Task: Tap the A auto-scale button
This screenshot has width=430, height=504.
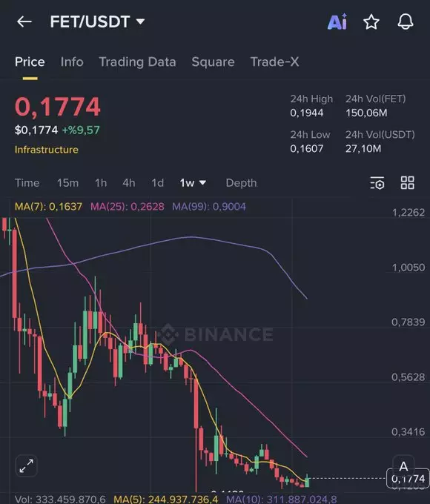Action: click(x=403, y=466)
